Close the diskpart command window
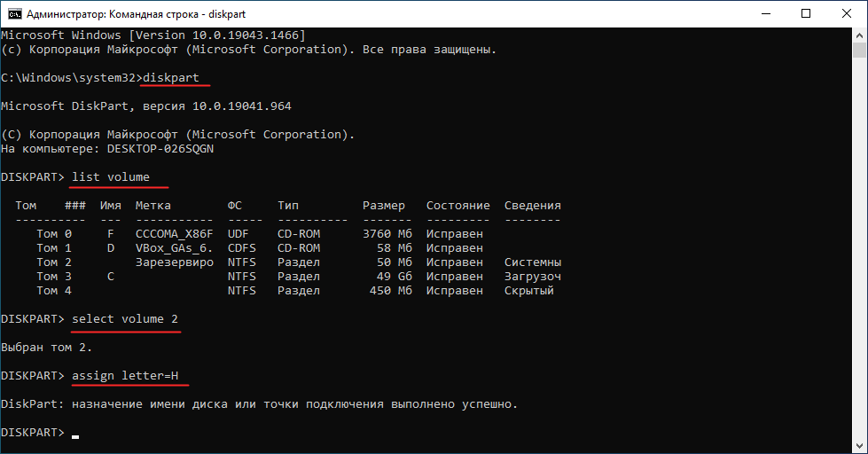Screen dimensions: 868x454 click(x=847, y=14)
